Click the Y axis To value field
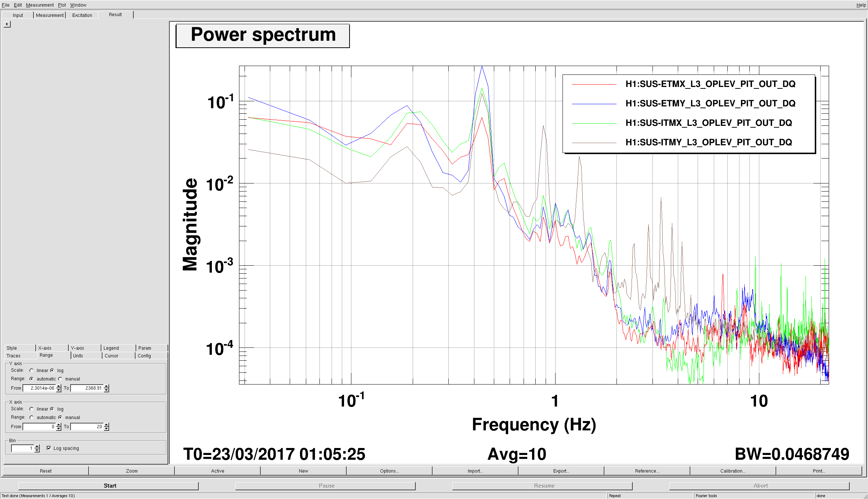This screenshot has width=868, height=499. click(87, 388)
